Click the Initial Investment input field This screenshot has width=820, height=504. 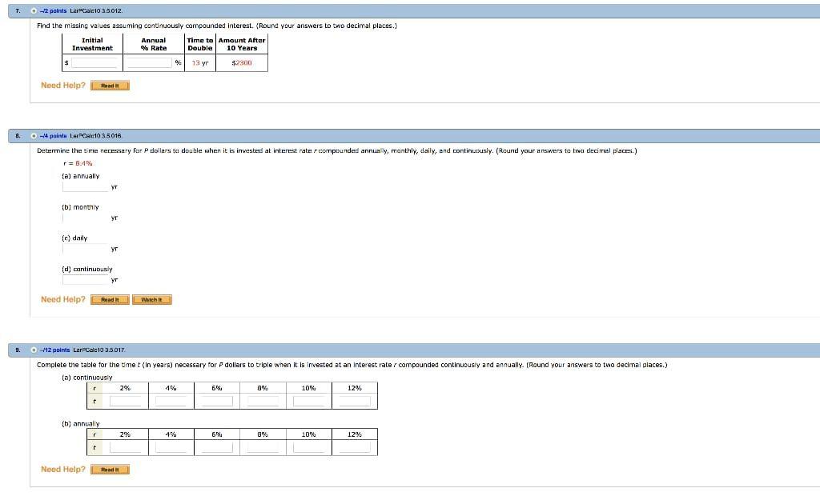tap(94, 62)
